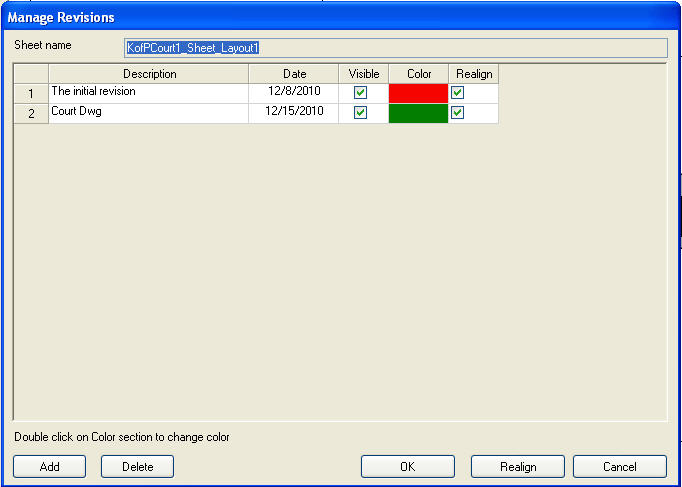This screenshot has width=682, height=487.
Task: Cancel the Manage Revisions dialog
Action: click(x=619, y=467)
